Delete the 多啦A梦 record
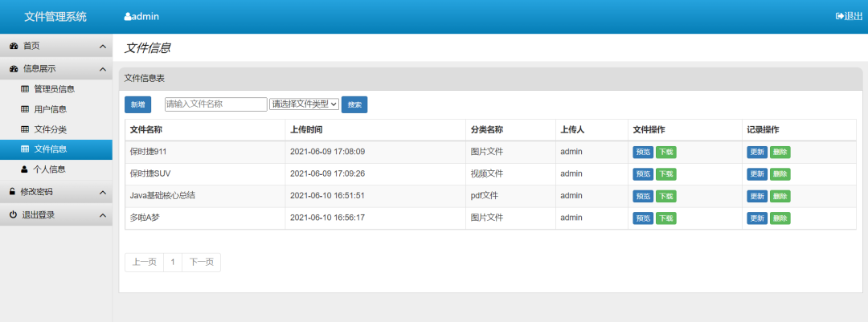The width and height of the screenshot is (868, 322). click(x=780, y=218)
